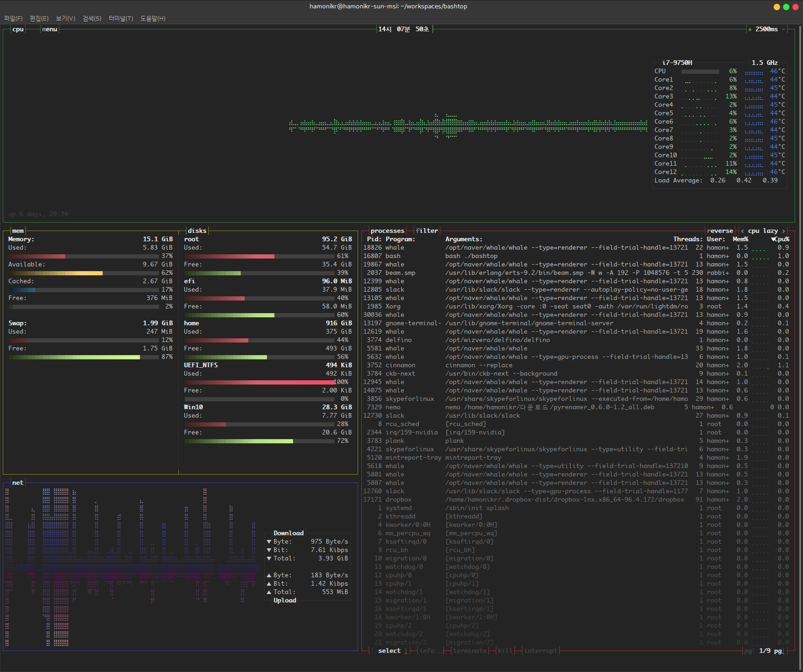The width and height of the screenshot is (803, 672).
Task: Open the 파일(F) menu
Action: tap(13, 18)
